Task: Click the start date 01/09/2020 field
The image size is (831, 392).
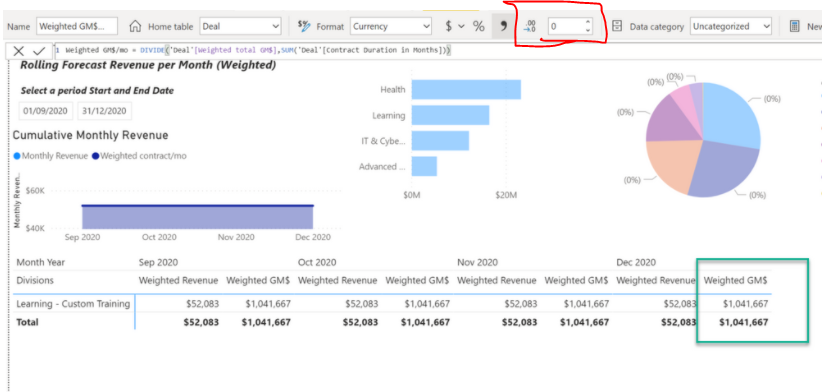Action: tap(47, 111)
